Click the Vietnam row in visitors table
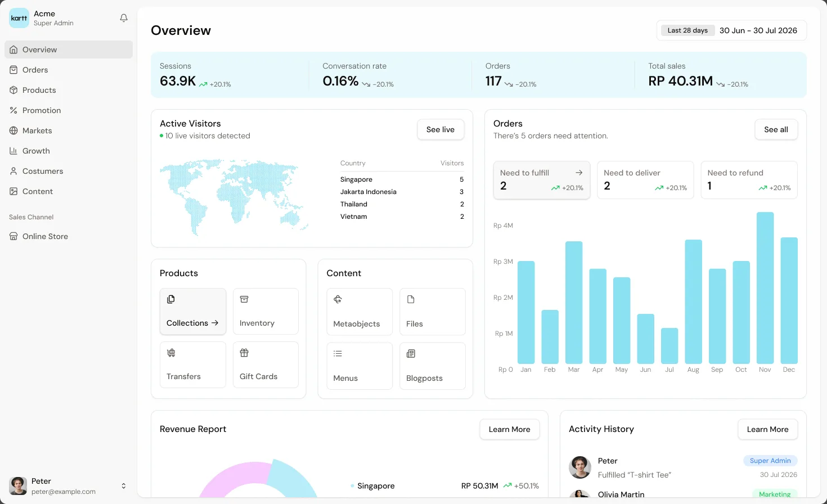This screenshot has height=504, width=827. click(402, 217)
